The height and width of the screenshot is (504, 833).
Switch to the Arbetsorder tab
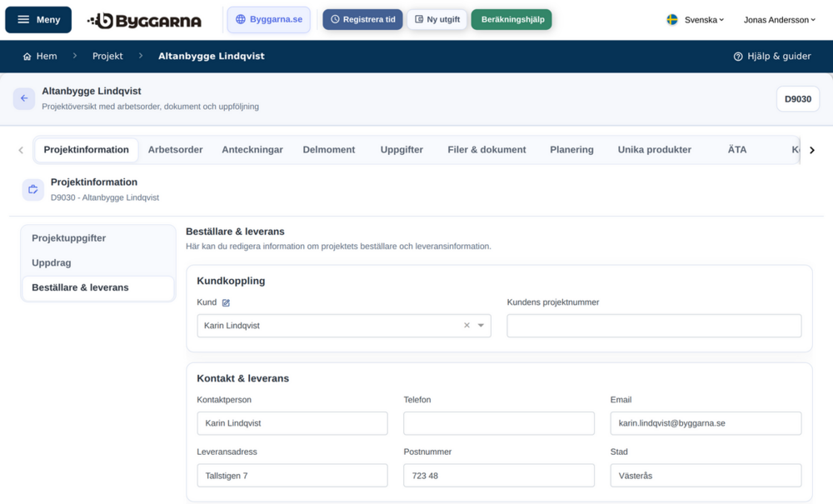tap(175, 150)
